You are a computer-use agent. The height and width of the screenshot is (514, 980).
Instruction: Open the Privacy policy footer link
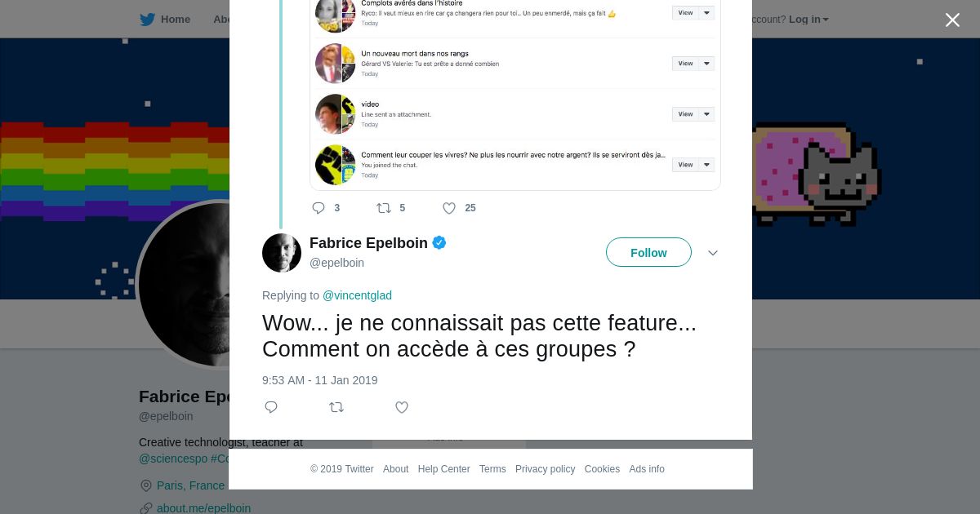tap(545, 469)
